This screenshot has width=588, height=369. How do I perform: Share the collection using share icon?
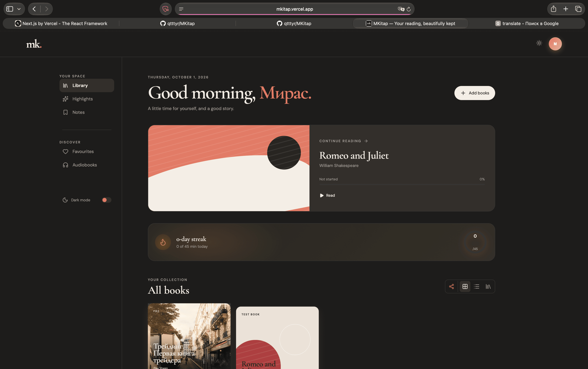[x=451, y=286]
